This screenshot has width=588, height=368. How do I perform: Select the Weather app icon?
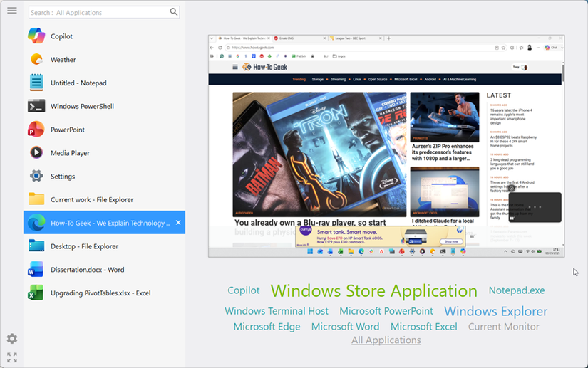click(36, 59)
